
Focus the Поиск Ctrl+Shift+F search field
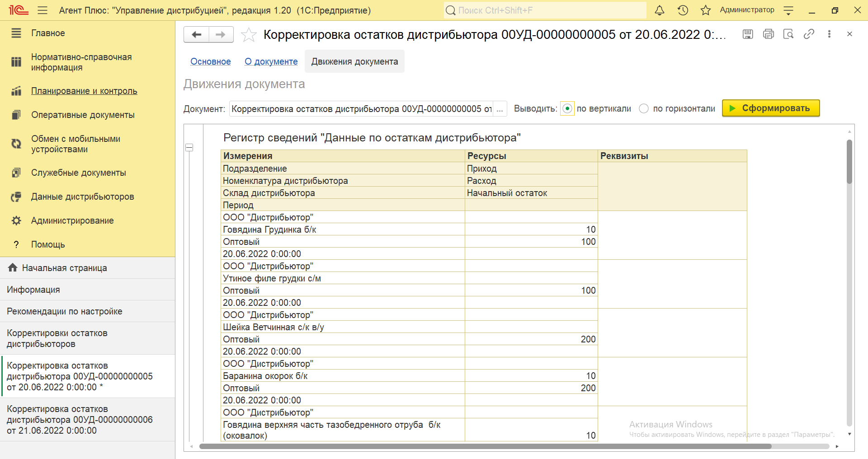tap(545, 10)
